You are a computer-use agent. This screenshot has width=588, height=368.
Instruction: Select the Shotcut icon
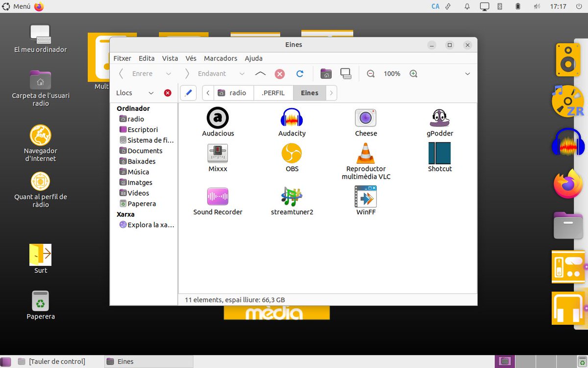[440, 153]
